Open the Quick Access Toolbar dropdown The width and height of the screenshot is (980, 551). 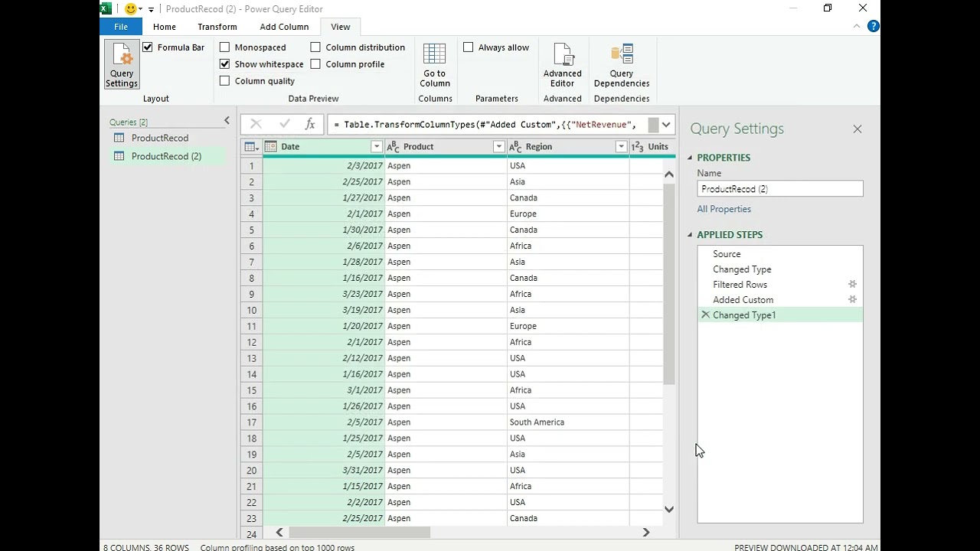pos(151,9)
